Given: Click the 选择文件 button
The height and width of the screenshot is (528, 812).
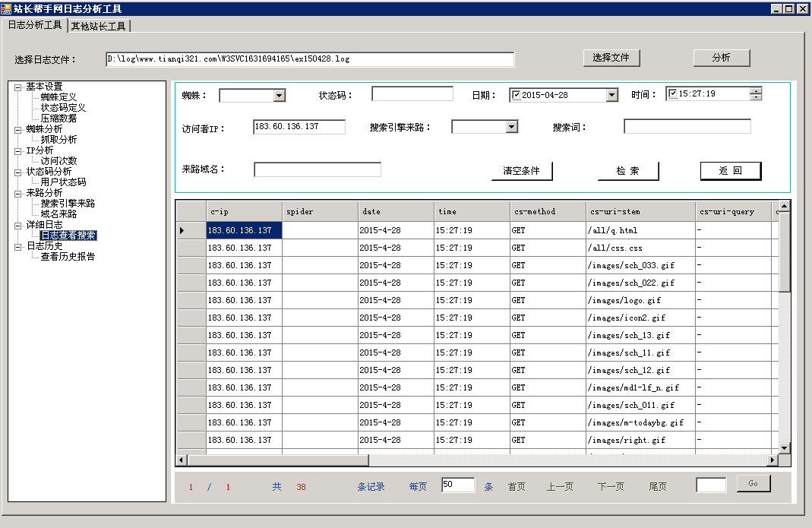Looking at the screenshot, I should 611,58.
